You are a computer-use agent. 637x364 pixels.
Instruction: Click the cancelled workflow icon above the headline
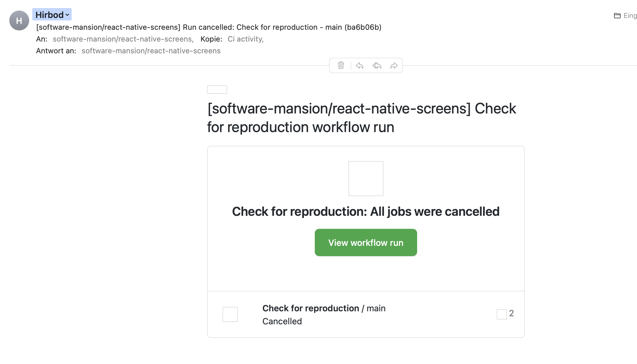[366, 178]
